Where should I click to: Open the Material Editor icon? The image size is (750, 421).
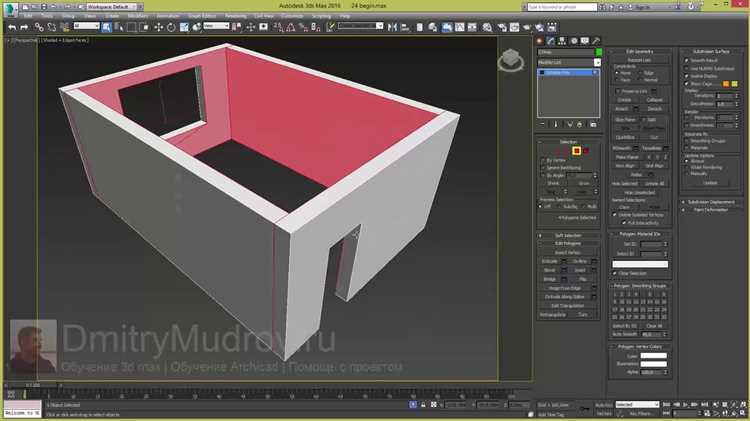tap(487, 27)
